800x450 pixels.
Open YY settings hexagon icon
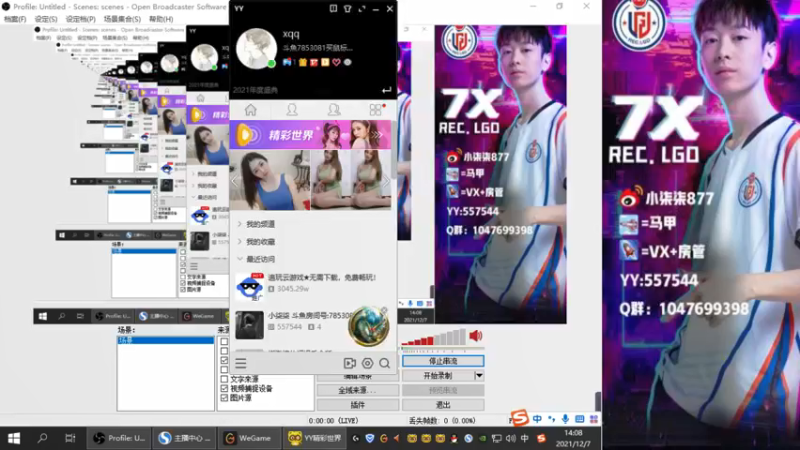367,363
